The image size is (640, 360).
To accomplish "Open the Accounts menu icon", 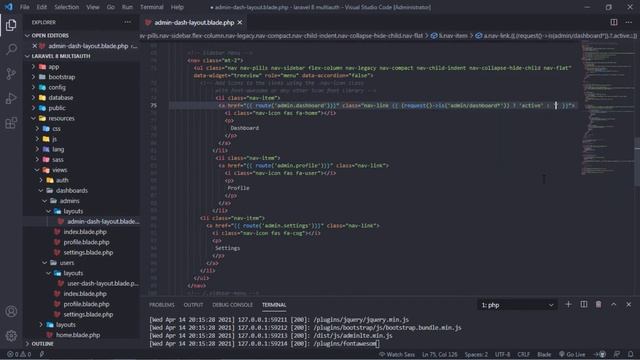I will pos(11,311).
